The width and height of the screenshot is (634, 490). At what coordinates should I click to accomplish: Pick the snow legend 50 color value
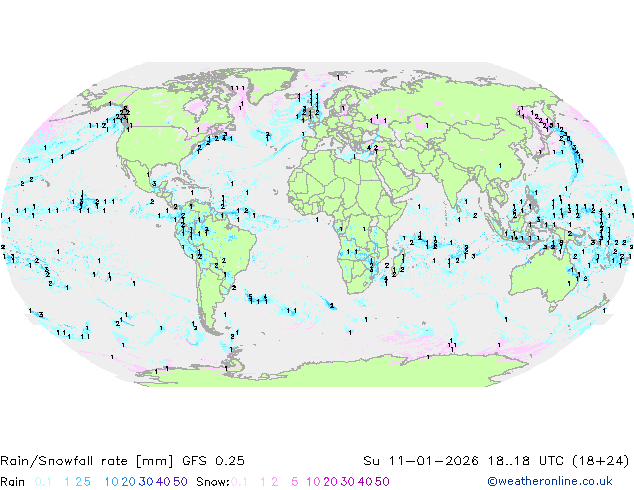pos(383,482)
